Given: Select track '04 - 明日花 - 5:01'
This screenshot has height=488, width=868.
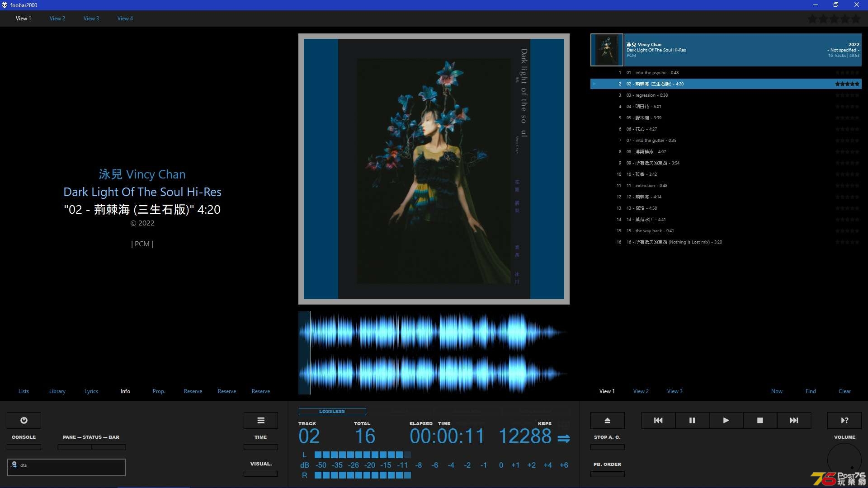Looking at the screenshot, I should point(726,107).
